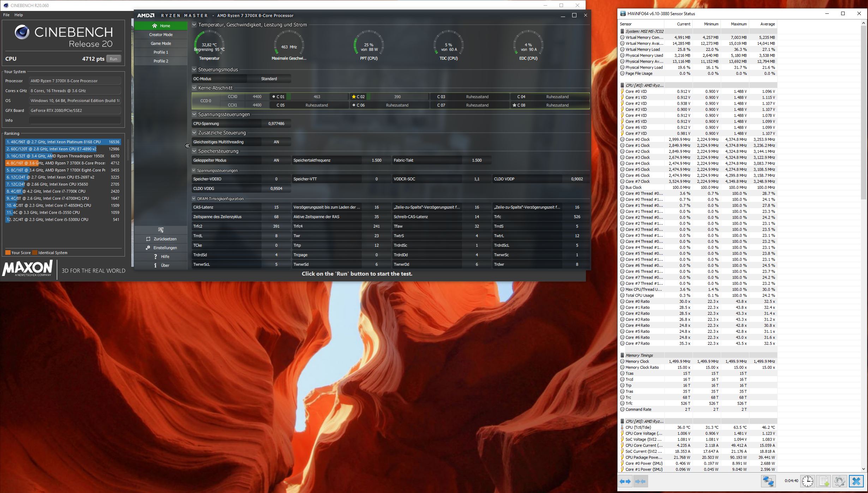Click Ryzen Master import/export profile icon

(161, 230)
